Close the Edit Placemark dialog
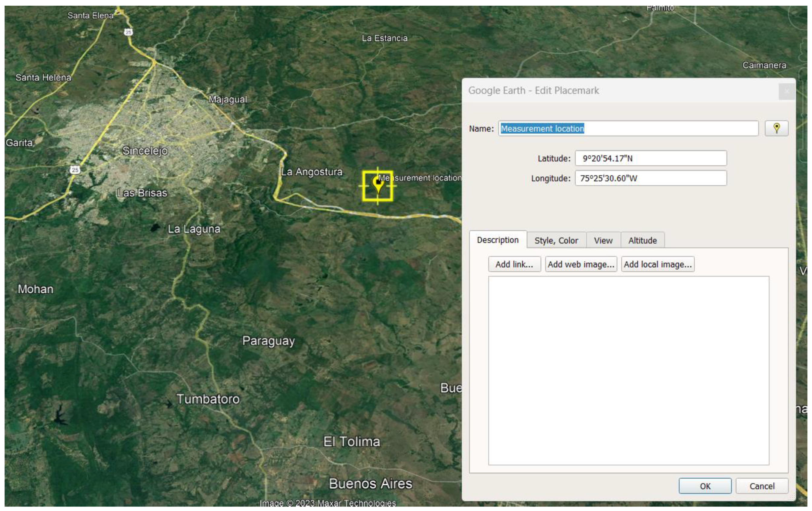This screenshot has height=511, width=812. coord(786,91)
